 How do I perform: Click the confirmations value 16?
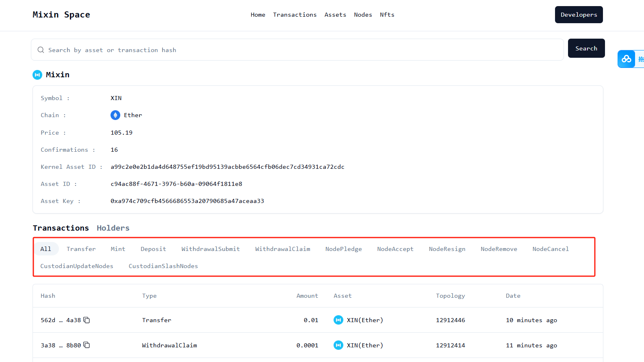(114, 150)
